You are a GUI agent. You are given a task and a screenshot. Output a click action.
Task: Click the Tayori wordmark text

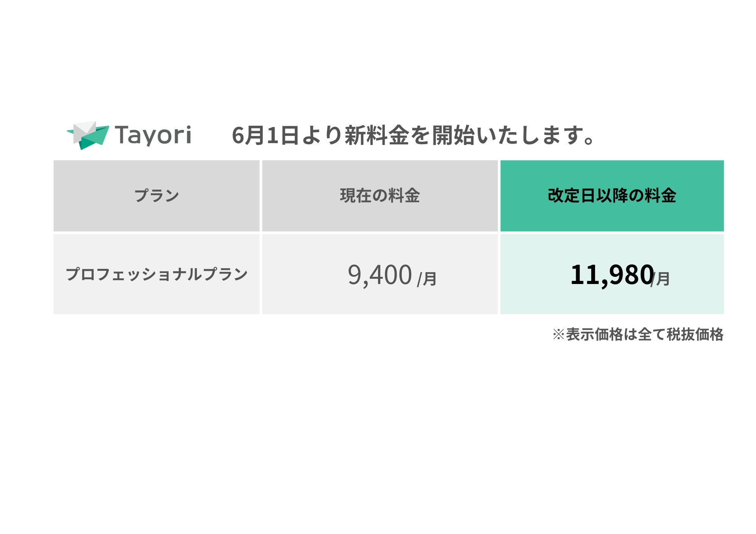tap(153, 135)
